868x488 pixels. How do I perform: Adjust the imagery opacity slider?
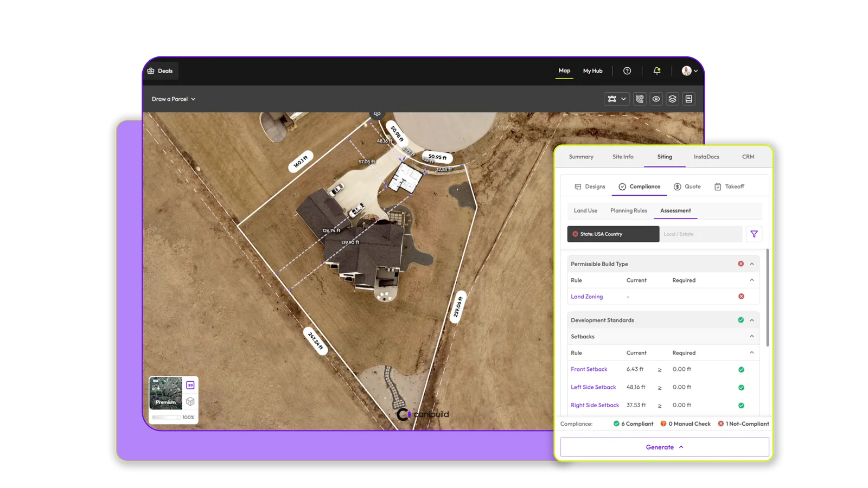(x=166, y=418)
